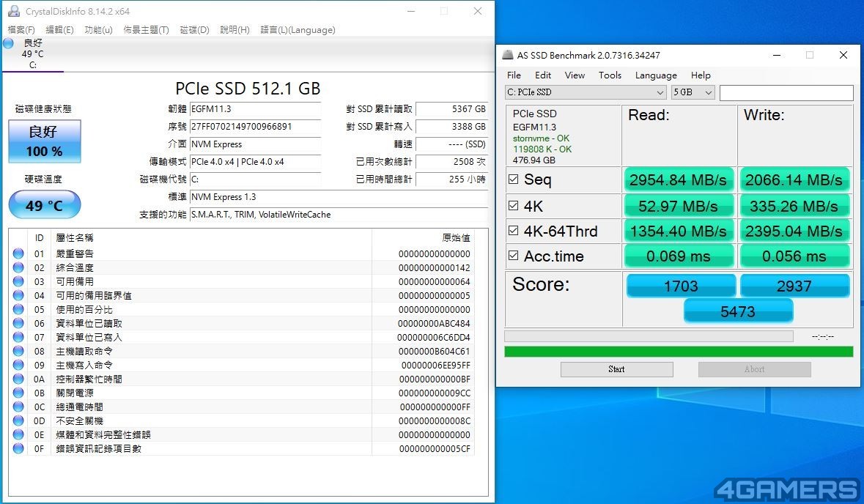Image resolution: width=864 pixels, height=504 pixels.
Task: Click the 支援的功能 field listing S.M.A.R.T., TRIM
Action: pyautogui.click(x=339, y=215)
